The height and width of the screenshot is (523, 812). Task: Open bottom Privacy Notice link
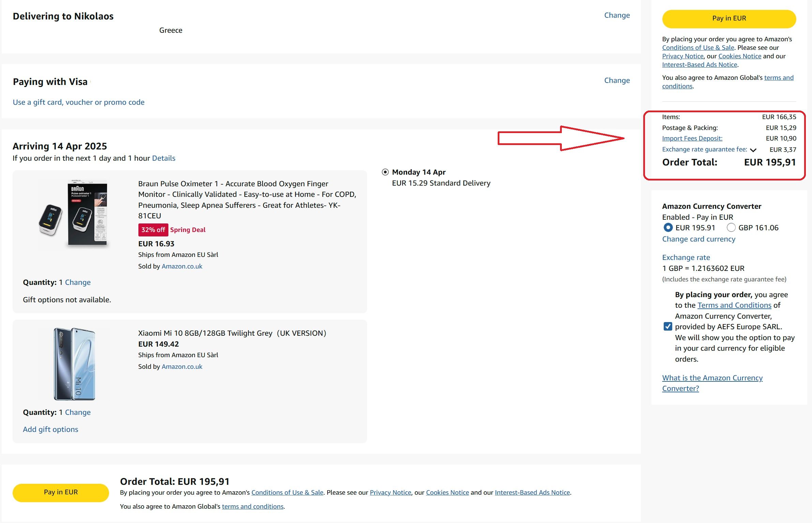[x=390, y=493]
